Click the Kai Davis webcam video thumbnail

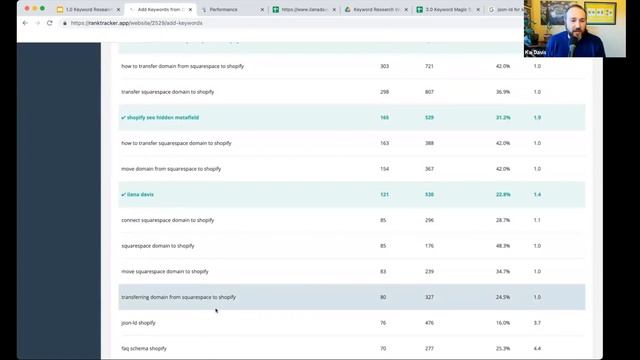point(575,29)
